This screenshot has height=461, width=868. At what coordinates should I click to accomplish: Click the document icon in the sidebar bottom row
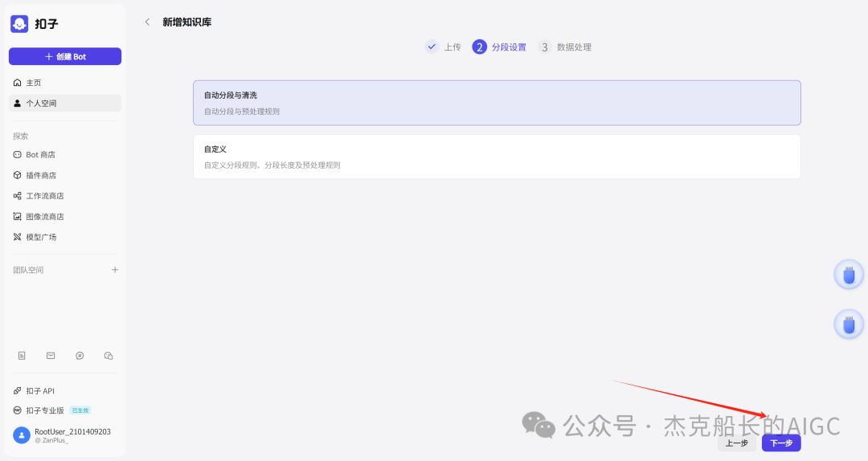(22, 355)
